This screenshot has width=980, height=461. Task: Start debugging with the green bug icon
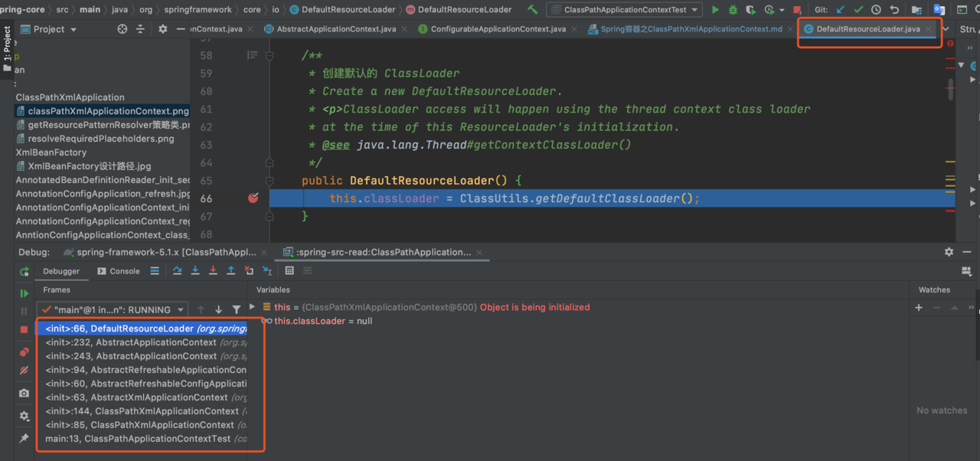tap(733, 10)
